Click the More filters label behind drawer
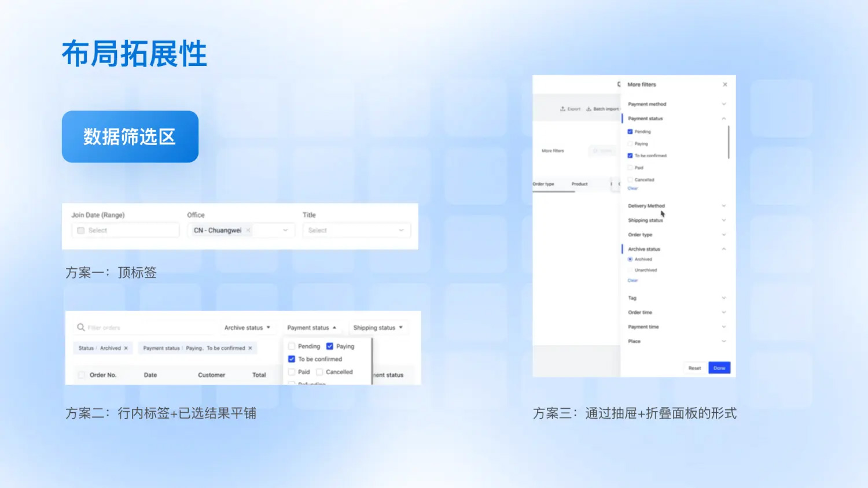 (553, 150)
